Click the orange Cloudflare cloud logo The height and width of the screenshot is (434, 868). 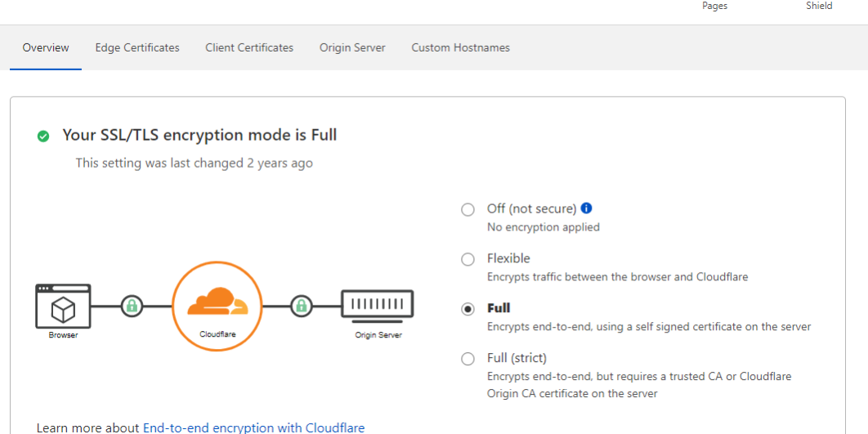217,303
